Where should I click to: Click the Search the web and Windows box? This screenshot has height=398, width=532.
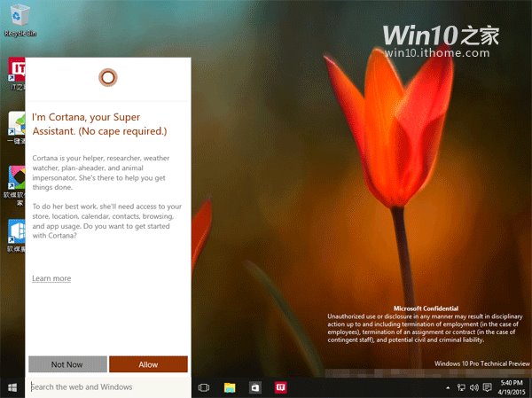108,387
